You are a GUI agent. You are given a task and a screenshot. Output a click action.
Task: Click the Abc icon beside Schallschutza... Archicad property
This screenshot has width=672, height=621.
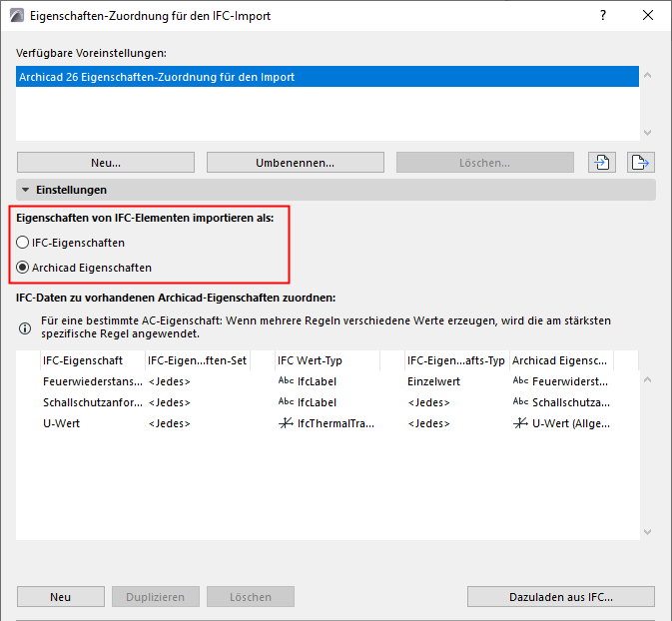point(520,401)
